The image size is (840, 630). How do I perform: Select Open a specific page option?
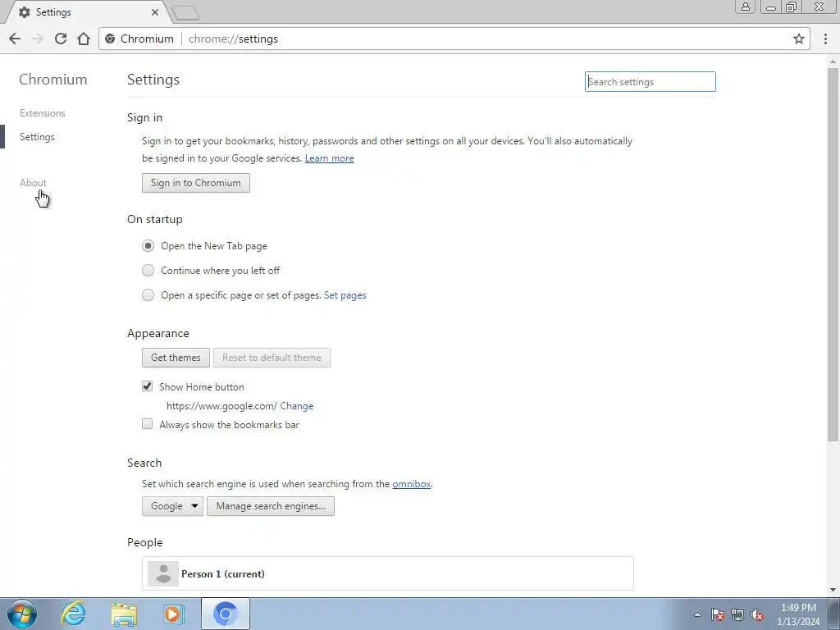pyautogui.click(x=148, y=295)
